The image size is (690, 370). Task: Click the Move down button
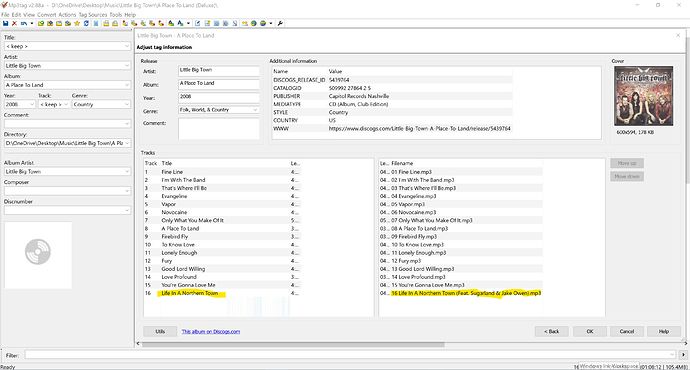point(627,176)
